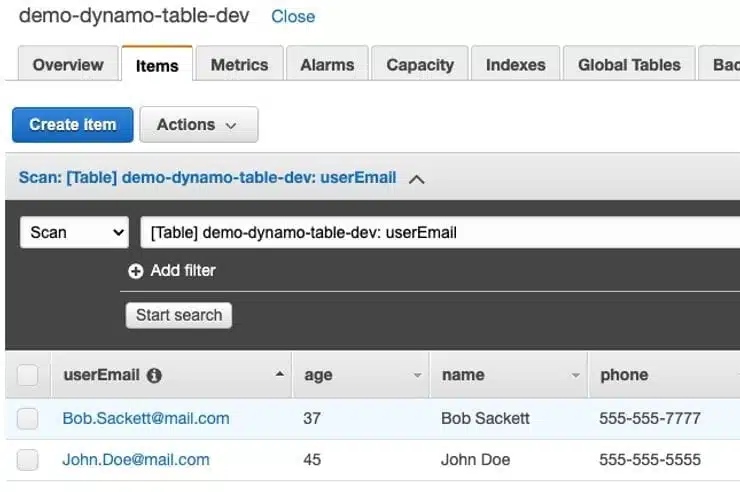Image resolution: width=740 pixels, height=492 pixels.
Task: Open the Actions dropdown menu
Action: [199, 125]
